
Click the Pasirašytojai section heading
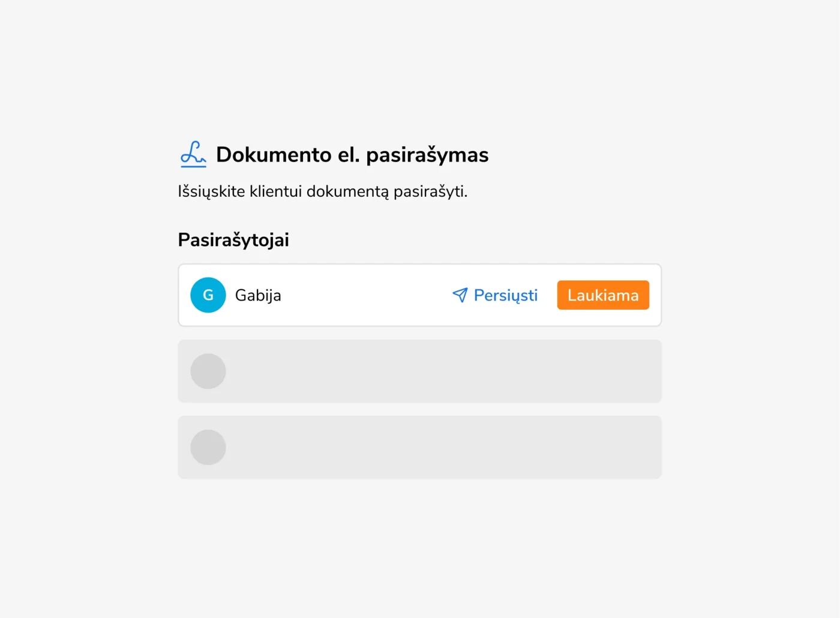233,240
